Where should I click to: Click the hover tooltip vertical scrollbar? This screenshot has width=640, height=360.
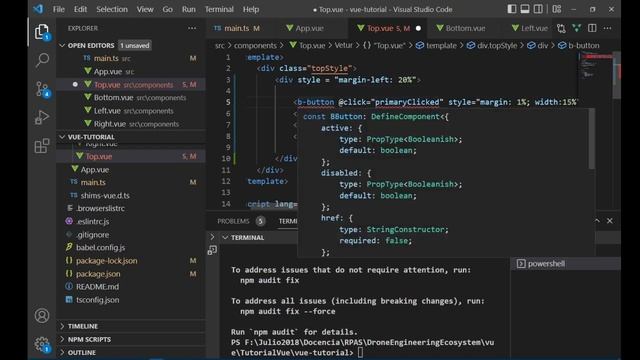[591, 139]
